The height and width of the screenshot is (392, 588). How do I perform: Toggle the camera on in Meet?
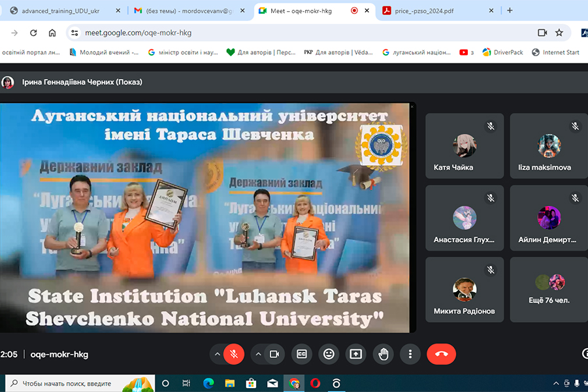coord(274,354)
